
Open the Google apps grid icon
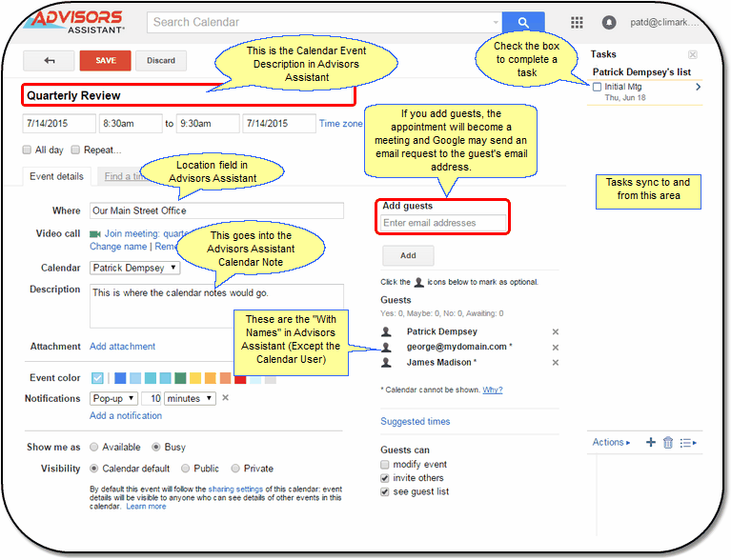pyautogui.click(x=577, y=22)
